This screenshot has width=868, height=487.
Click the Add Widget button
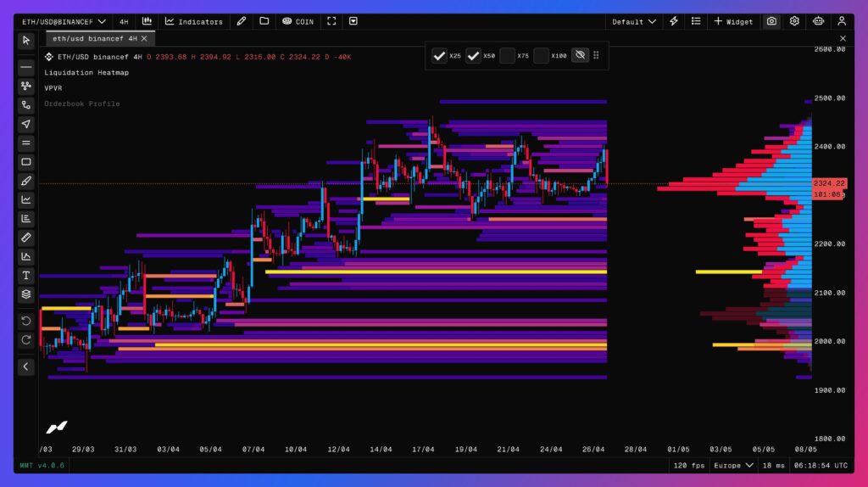tap(733, 21)
